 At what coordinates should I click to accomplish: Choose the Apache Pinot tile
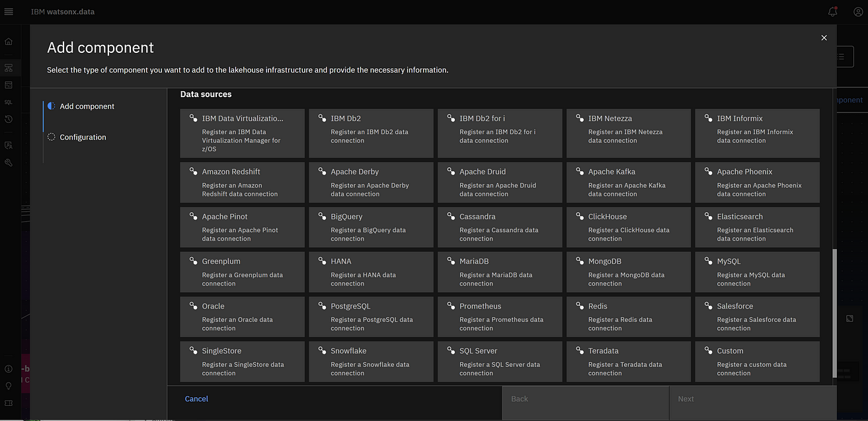(x=242, y=227)
